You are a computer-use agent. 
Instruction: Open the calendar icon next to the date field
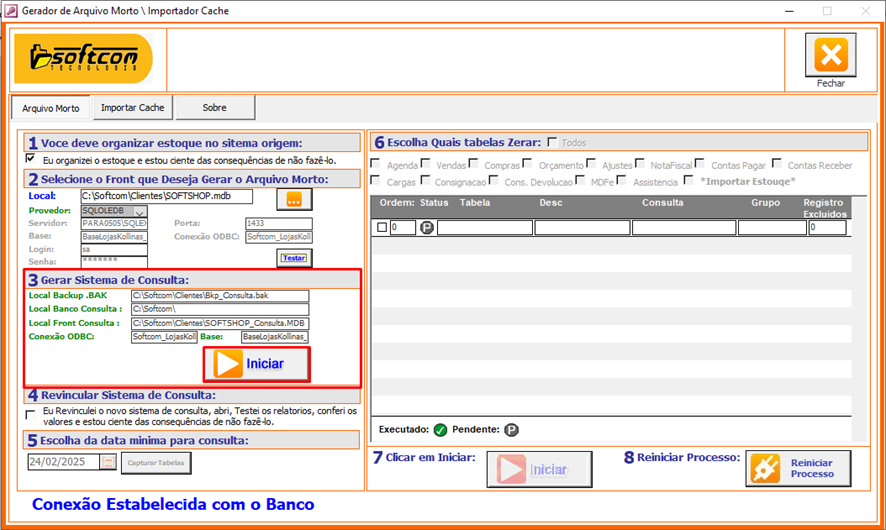[x=109, y=463]
